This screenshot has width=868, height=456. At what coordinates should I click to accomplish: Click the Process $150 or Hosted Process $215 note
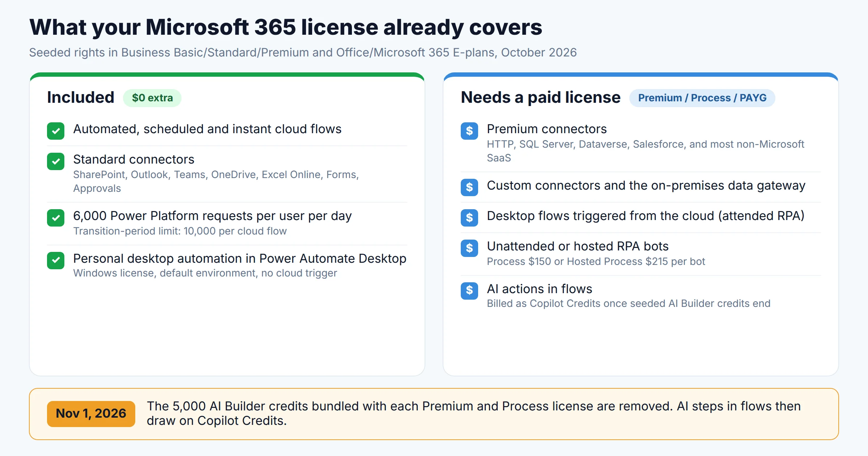596,262
